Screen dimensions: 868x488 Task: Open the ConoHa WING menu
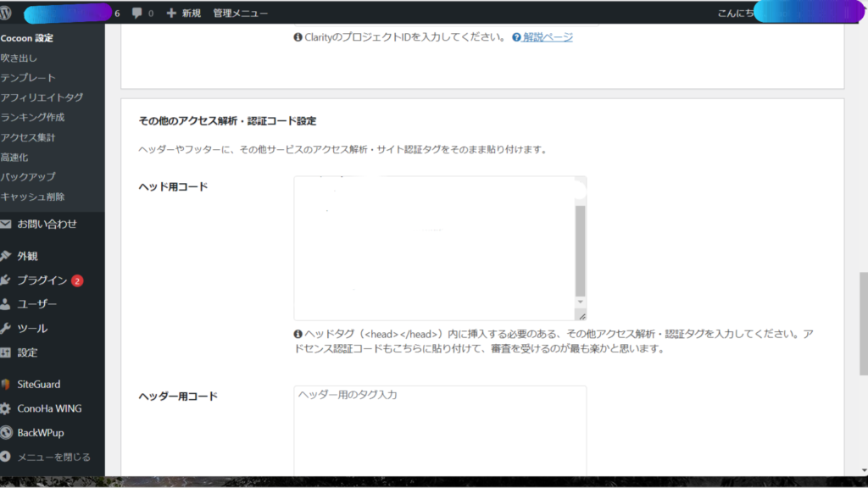coord(49,409)
